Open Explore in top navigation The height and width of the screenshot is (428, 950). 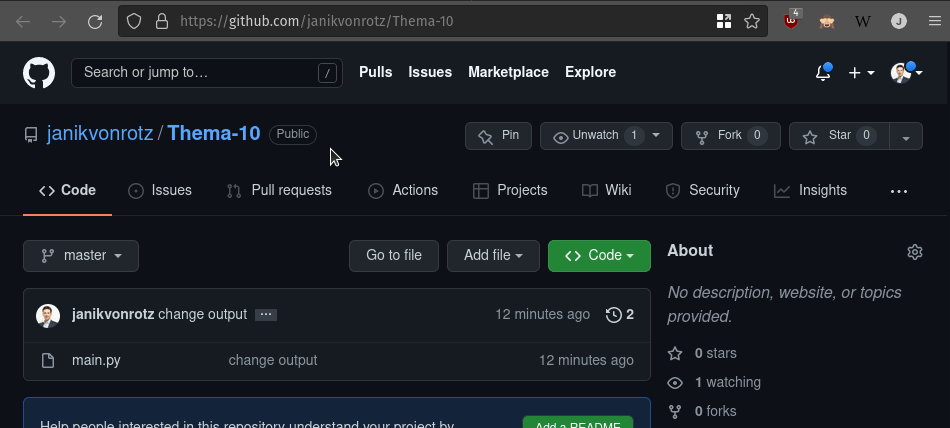point(591,72)
